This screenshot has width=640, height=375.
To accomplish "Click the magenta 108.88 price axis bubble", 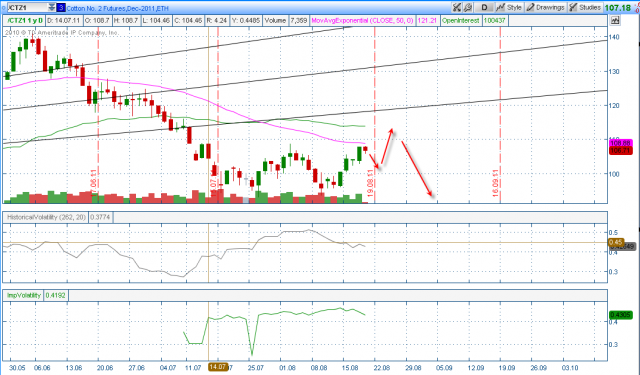I will click(620, 143).
